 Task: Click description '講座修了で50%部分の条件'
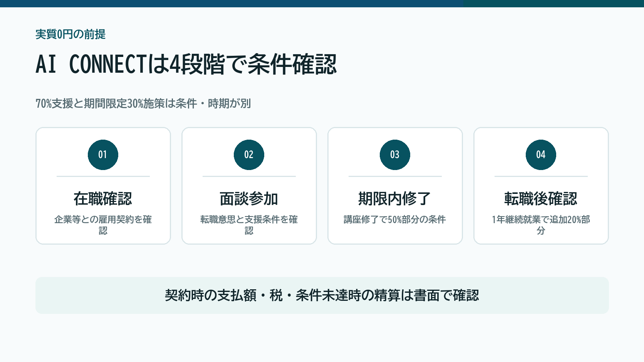pyautogui.click(x=395, y=219)
